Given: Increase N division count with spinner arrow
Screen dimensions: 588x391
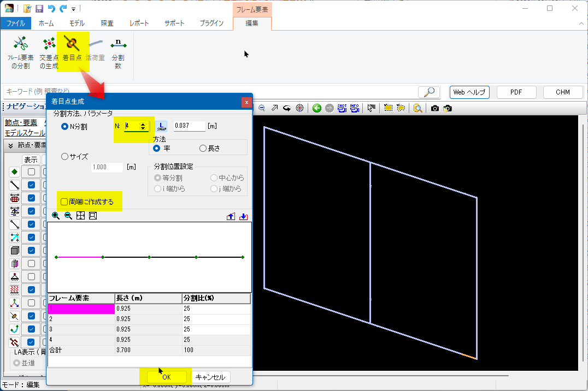Looking at the screenshot, I should 143,124.
